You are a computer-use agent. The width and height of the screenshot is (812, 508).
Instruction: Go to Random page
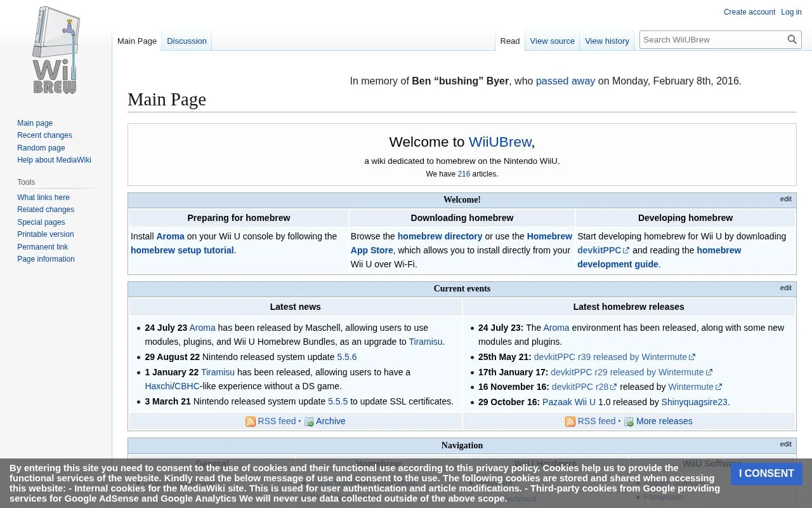[x=41, y=148]
